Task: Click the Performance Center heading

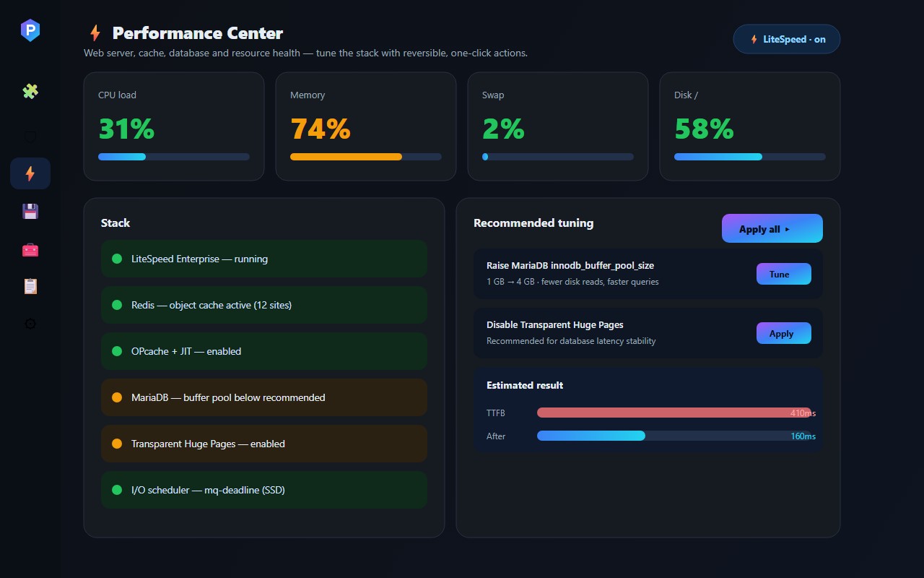Action: click(x=198, y=33)
